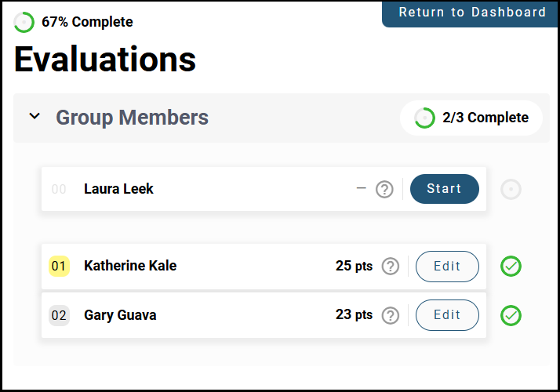Edit Gary Guava's evaluation
Viewport: 560px width, 392px height.
click(447, 315)
